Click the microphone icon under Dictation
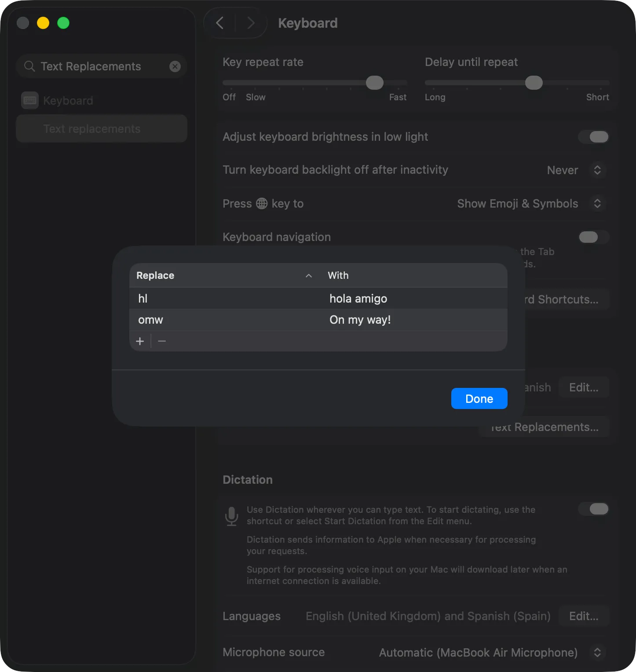Image resolution: width=636 pixels, height=672 pixels. [232, 516]
